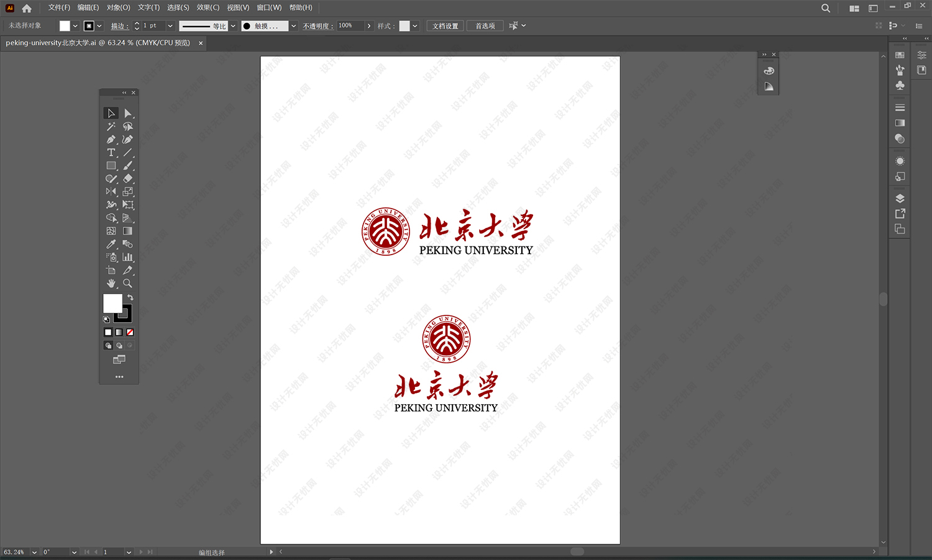Open the brush definition dropdown
932x560 pixels.
point(293,26)
